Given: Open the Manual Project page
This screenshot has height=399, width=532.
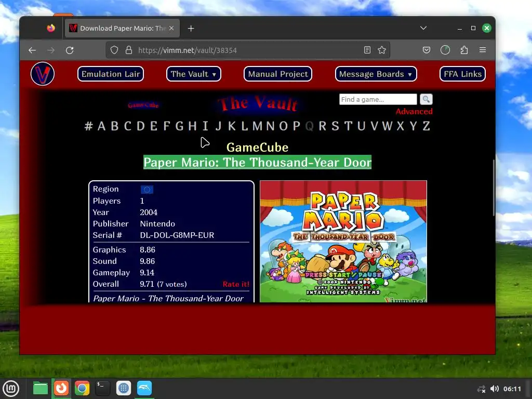Looking at the screenshot, I should (x=278, y=74).
